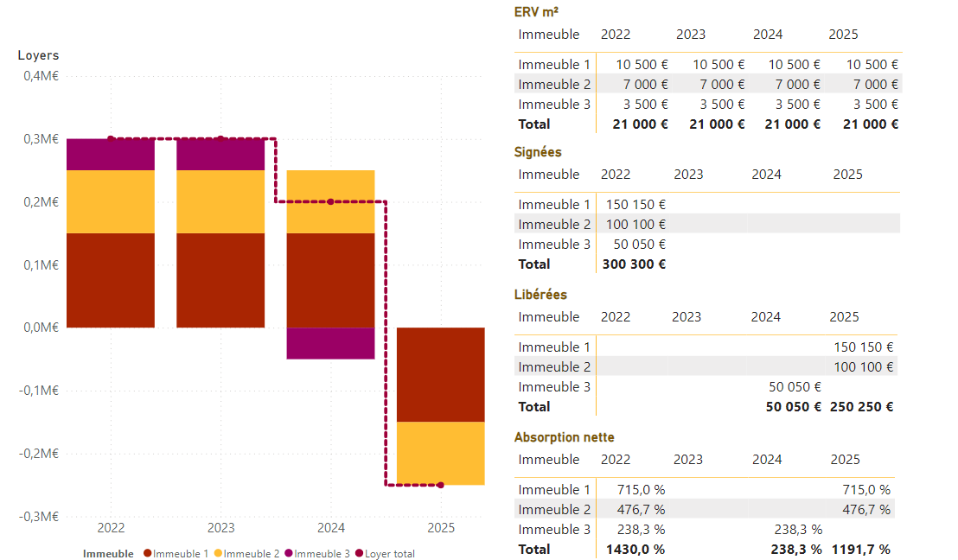Select the purple Immeuble 3 segment for 2024

click(331, 344)
